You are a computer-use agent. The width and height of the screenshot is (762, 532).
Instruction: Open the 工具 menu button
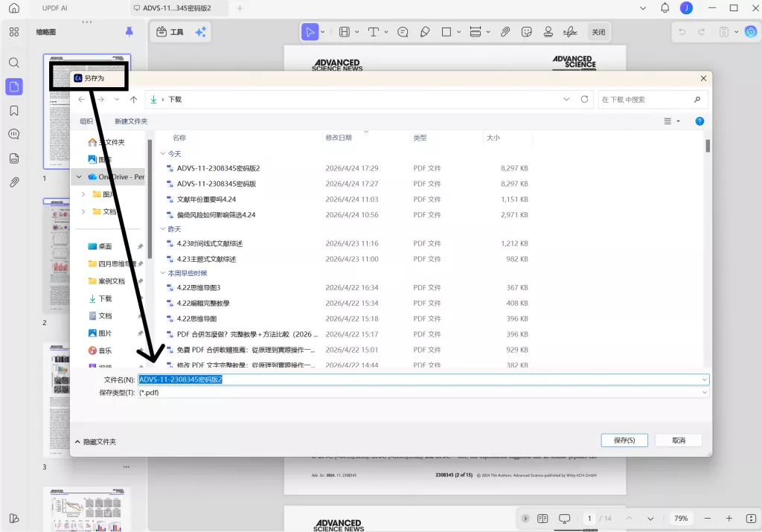(x=170, y=32)
